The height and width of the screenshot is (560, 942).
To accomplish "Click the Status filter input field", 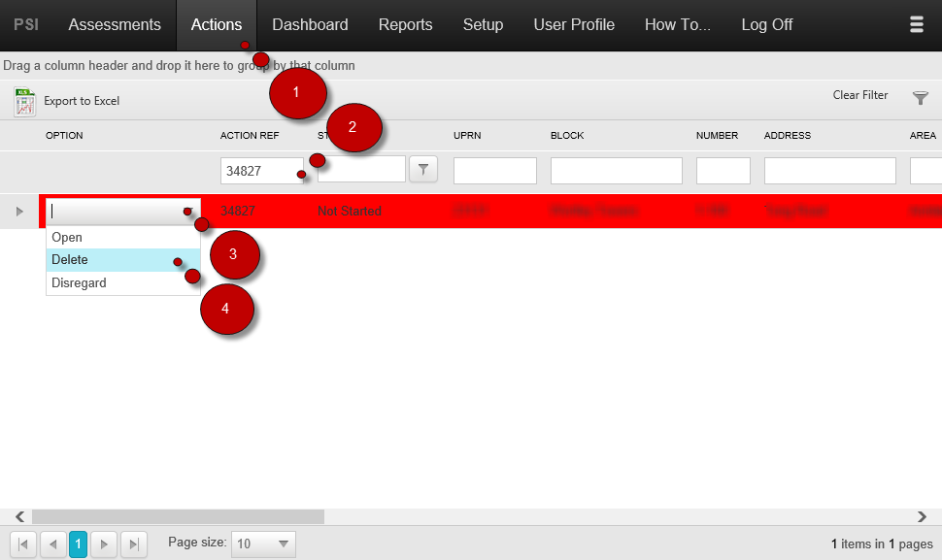I will (361, 170).
